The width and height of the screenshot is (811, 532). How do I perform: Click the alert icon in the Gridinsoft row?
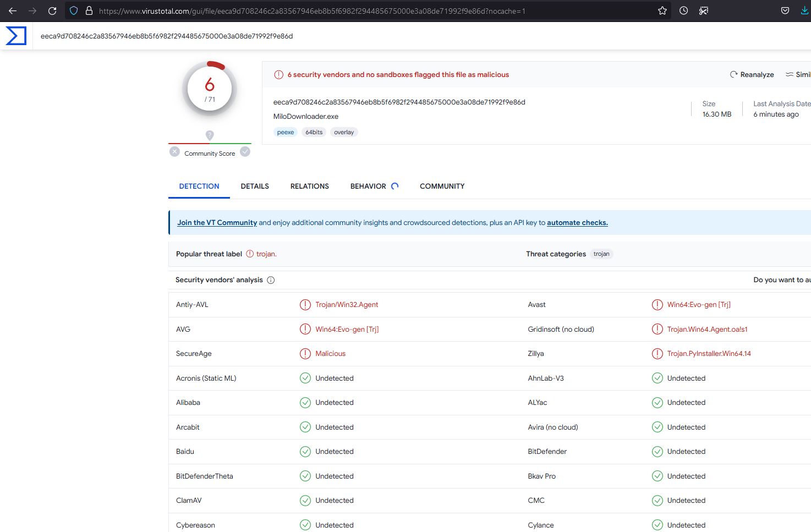coord(657,329)
